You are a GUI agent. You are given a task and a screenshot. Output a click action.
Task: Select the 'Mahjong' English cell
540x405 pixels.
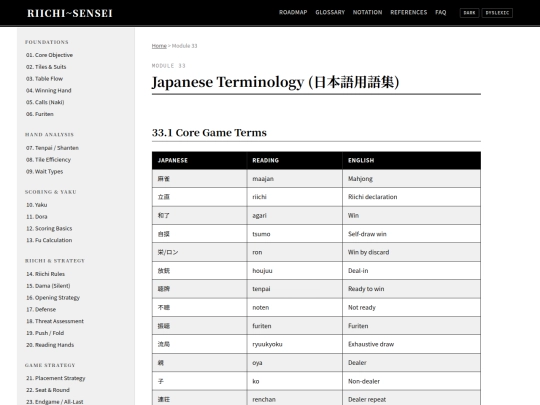tap(412, 179)
